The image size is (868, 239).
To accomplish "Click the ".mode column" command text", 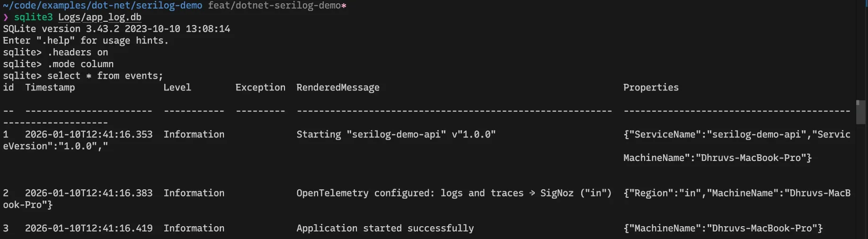I will pyautogui.click(x=80, y=64).
